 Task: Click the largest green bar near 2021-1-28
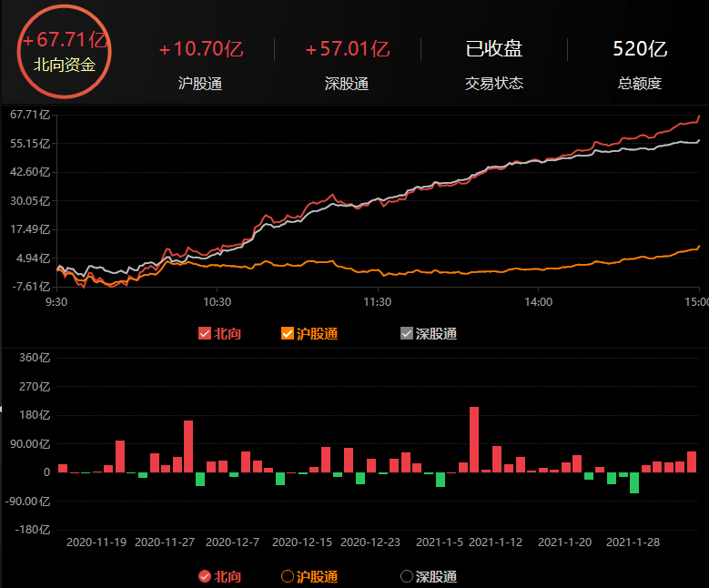click(634, 482)
